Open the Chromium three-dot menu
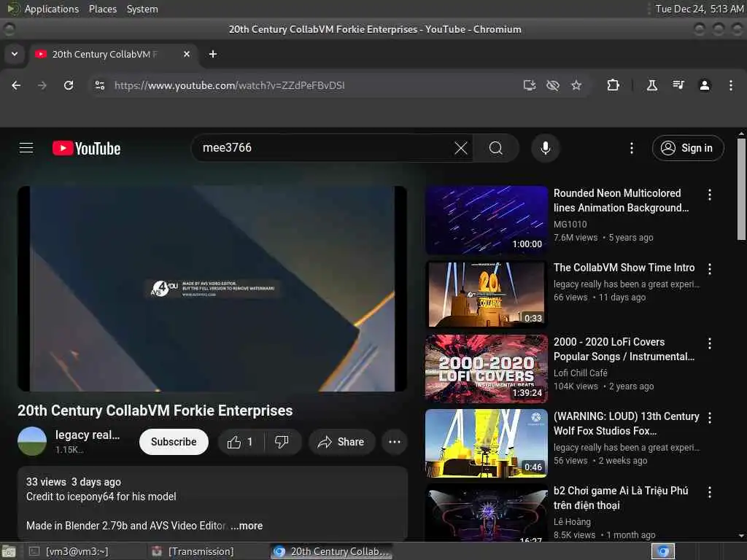747x560 pixels. 731,85
